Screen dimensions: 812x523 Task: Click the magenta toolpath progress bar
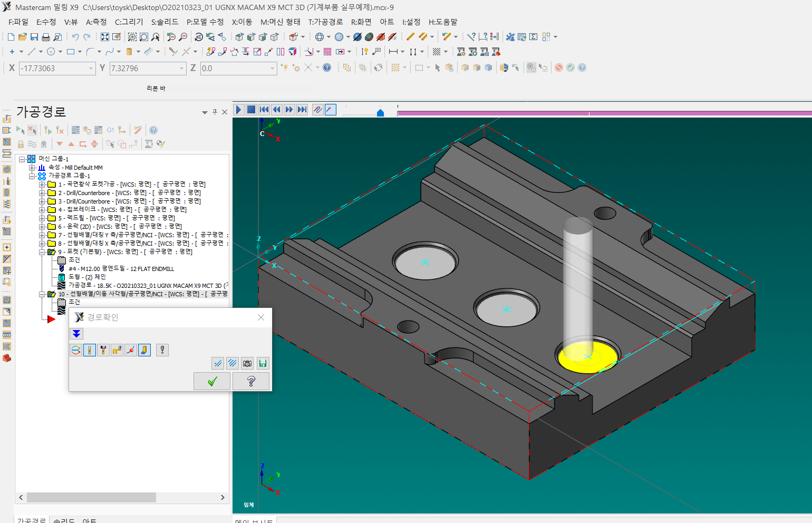604,113
